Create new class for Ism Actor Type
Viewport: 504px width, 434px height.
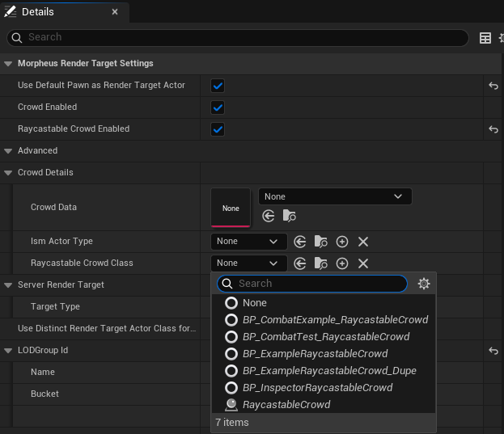click(342, 242)
